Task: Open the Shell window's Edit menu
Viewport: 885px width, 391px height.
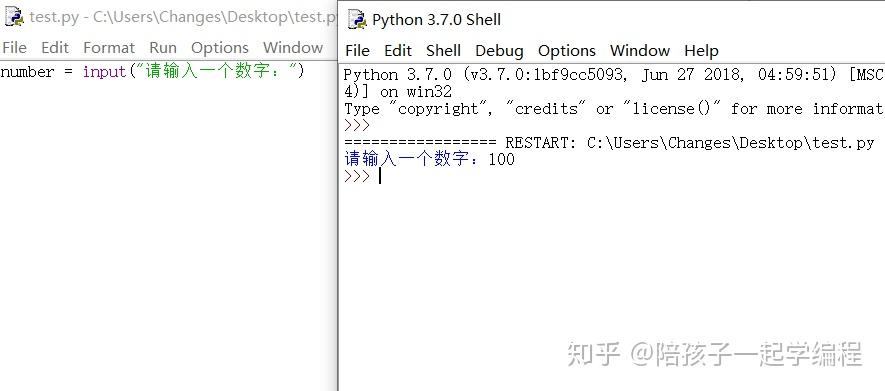Action: [398, 51]
